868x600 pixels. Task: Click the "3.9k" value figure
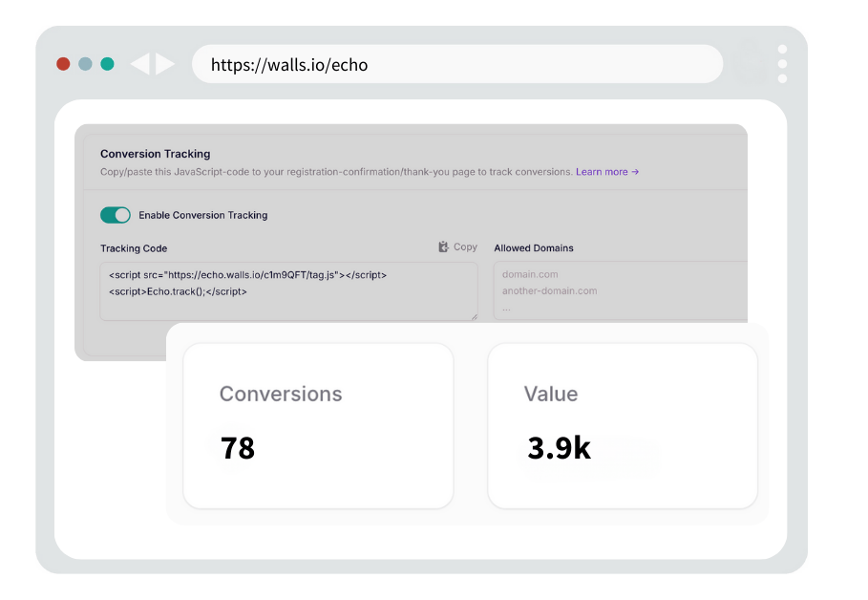pyautogui.click(x=559, y=448)
